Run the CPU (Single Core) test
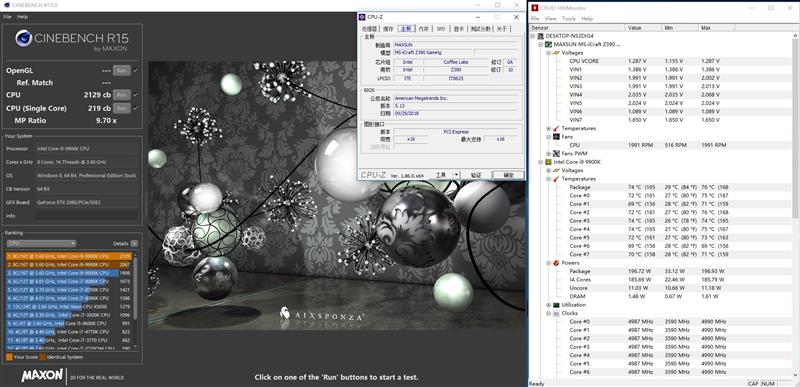The height and width of the screenshot is (387, 800). [121, 108]
